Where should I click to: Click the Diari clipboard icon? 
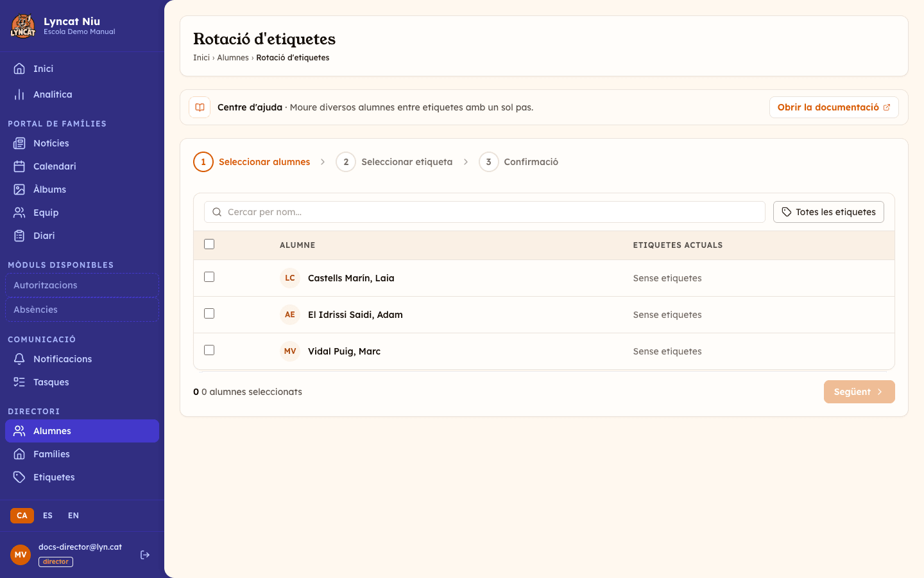pos(19,236)
